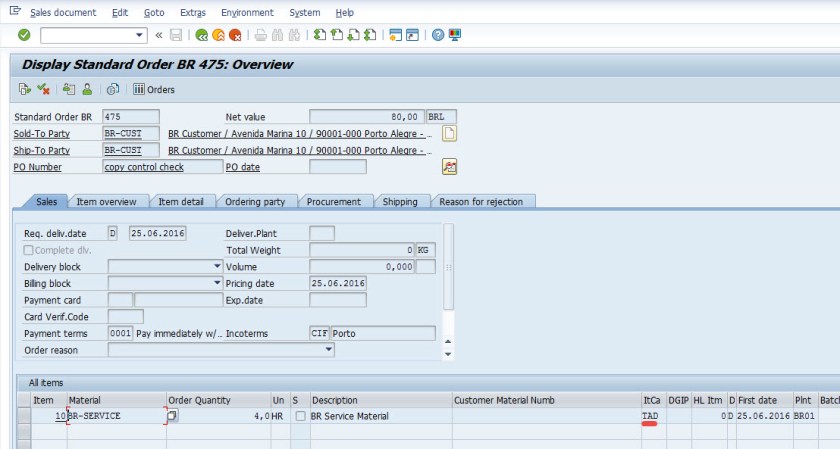This screenshot has width=840, height=449.
Task: Click the PO Number label link
Action: click(38, 167)
